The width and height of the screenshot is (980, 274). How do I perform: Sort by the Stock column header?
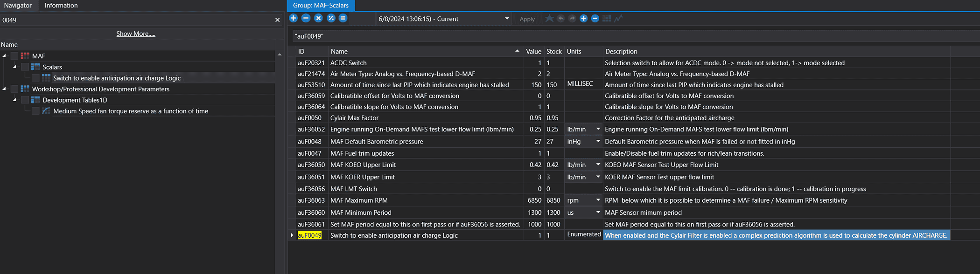(x=554, y=51)
